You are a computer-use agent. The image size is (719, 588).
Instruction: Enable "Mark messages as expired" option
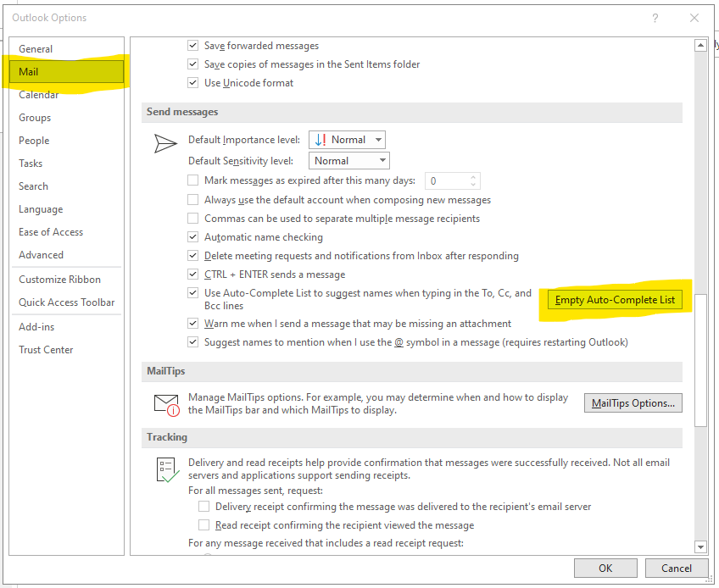(192, 180)
